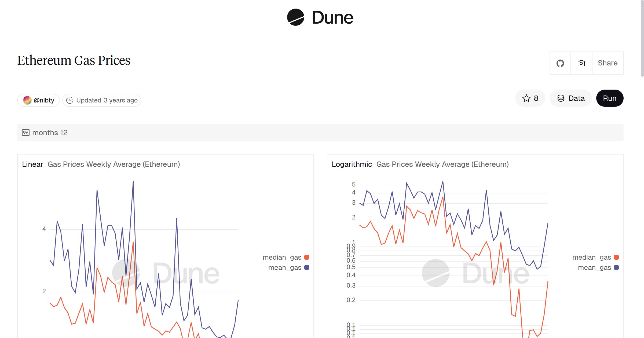Click the parameter icon next to months 12
The height and width of the screenshot is (338, 644).
tap(26, 132)
